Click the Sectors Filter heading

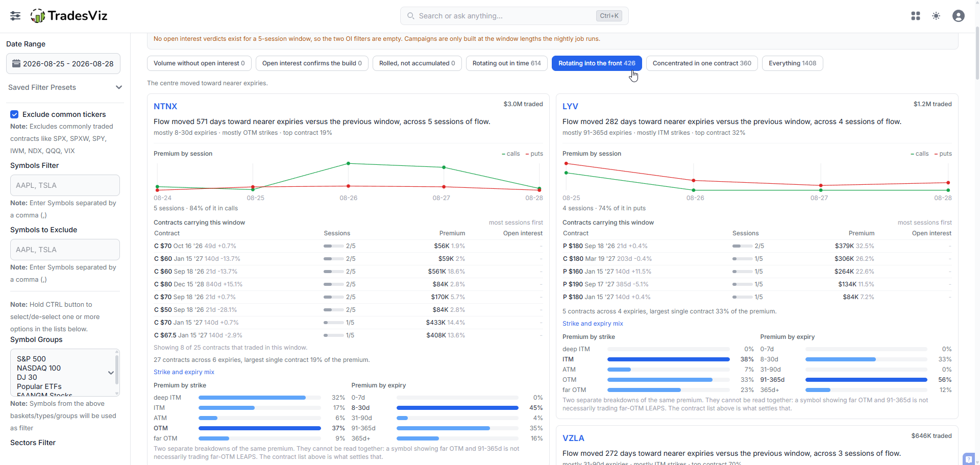click(x=33, y=443)
